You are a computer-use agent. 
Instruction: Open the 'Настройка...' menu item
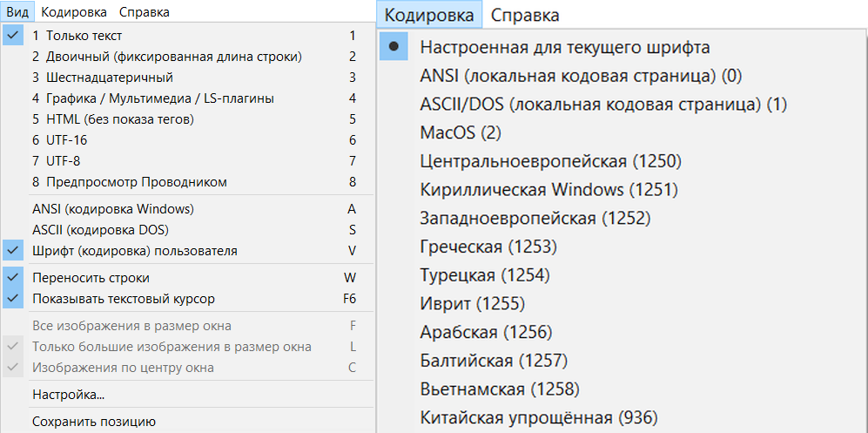(x=188, y=395)
